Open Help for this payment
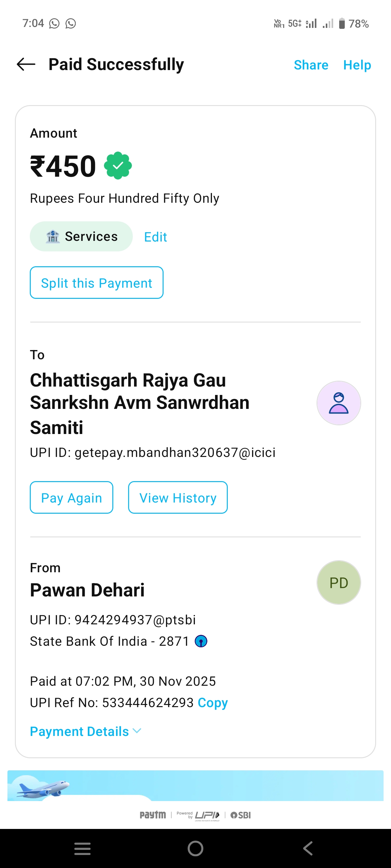 coord(357,65)
